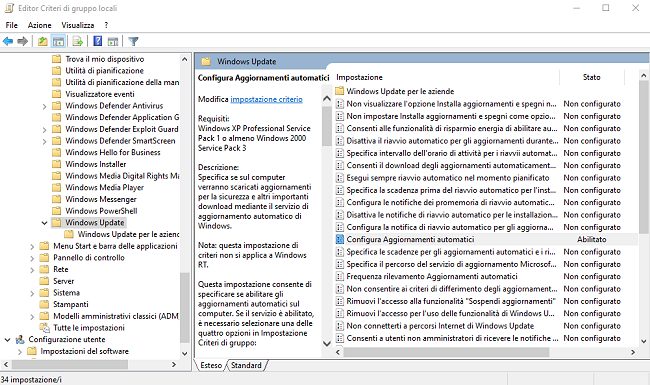Click the Export list toolbar icon
This screenshot has height=385, width=650.
coord(78,41)
